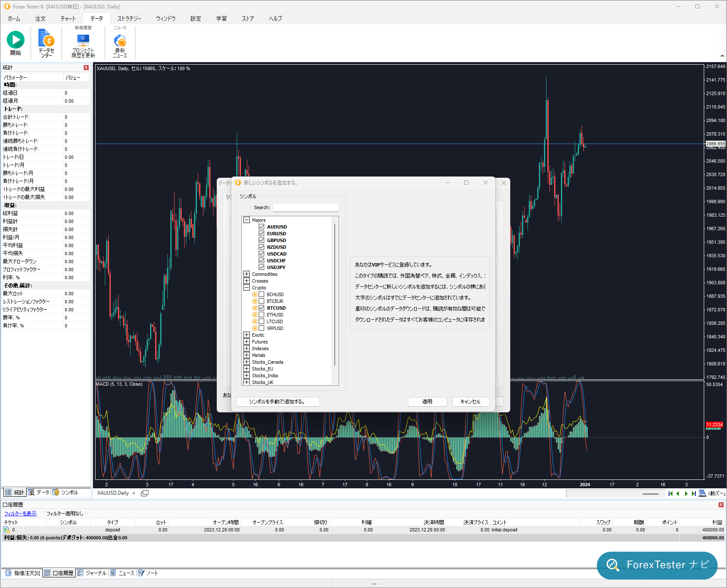
Task: Maximize the 新しいシンボルを追加する dialog
Action: [x=466, y=182]
